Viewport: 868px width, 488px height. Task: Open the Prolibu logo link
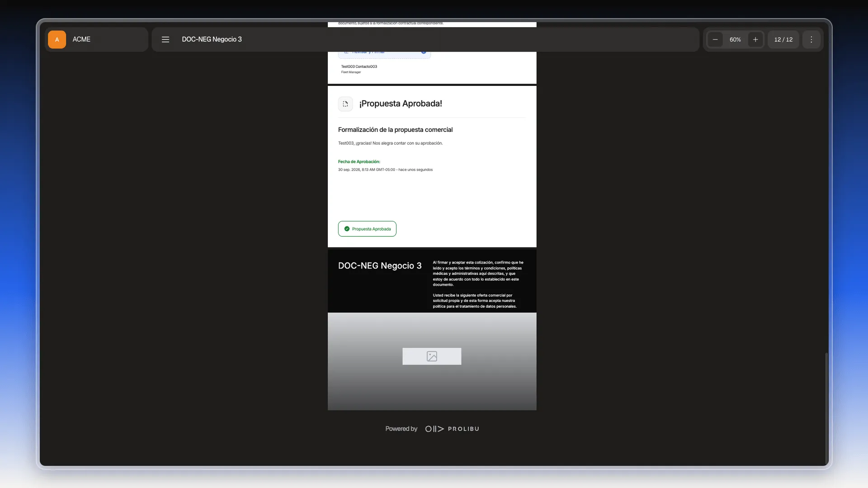[452, 429]
